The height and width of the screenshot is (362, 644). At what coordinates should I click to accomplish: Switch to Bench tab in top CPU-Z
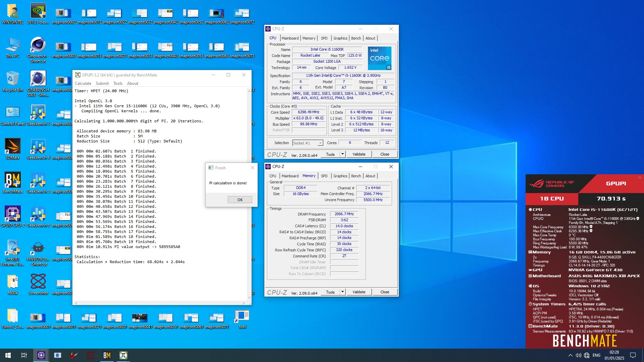[356, 38]
